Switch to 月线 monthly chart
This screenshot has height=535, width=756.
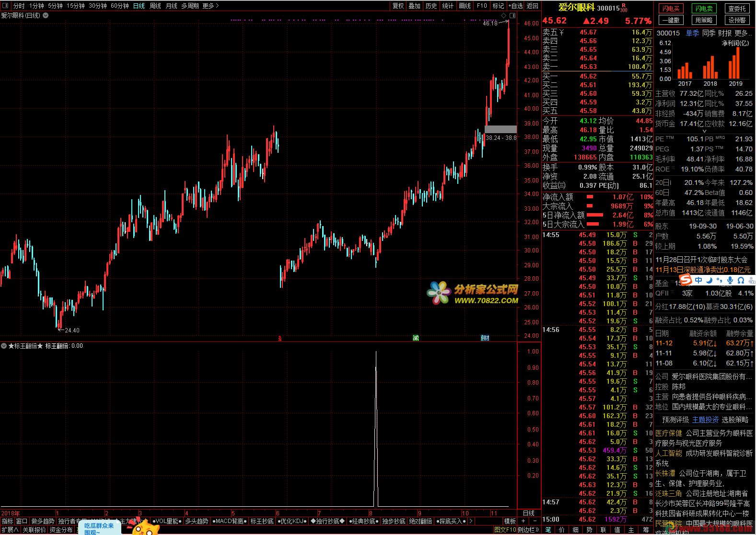pos(171,6)
